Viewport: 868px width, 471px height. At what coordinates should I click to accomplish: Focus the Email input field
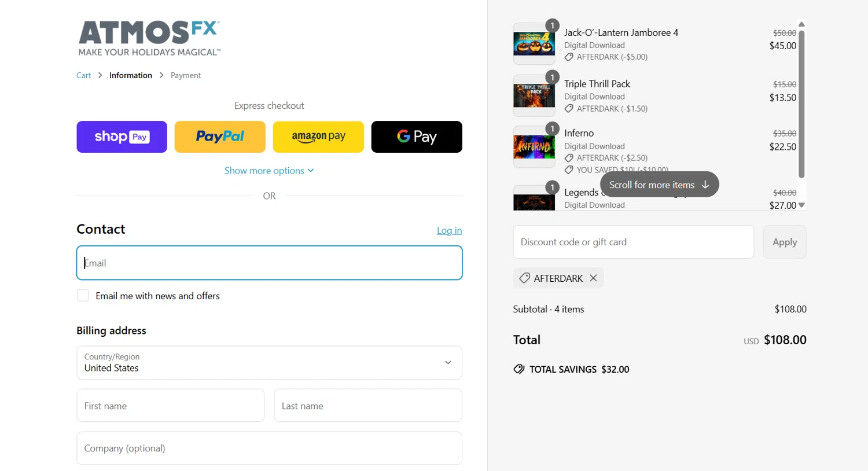click(269, 263)
